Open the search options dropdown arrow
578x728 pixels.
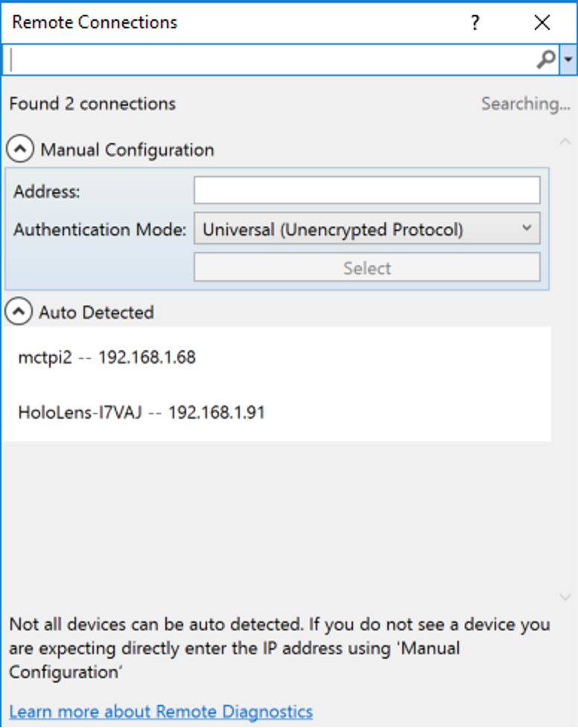(568, 60)
